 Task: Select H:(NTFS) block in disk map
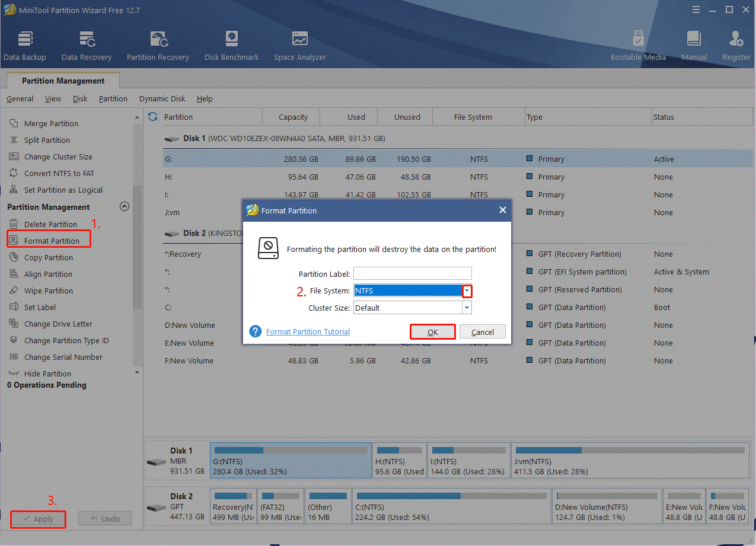coord(400,461)
